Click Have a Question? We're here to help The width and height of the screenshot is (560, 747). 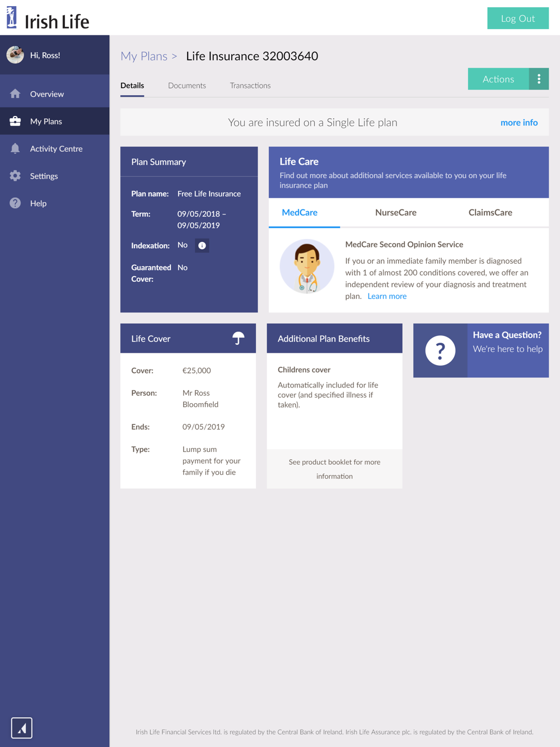click(481, 351)
